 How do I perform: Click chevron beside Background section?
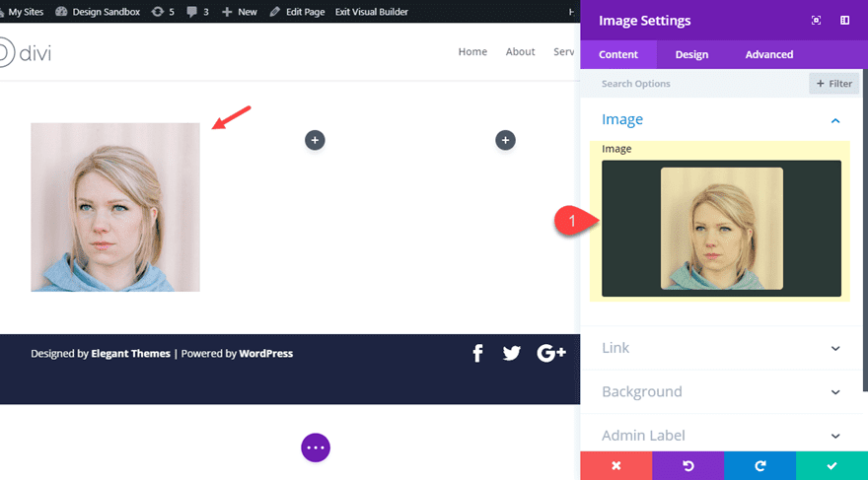coord(835,392)
